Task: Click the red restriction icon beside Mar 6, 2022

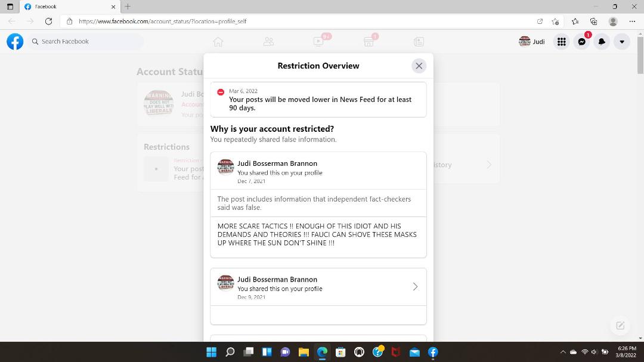Action: pos(221,92)
